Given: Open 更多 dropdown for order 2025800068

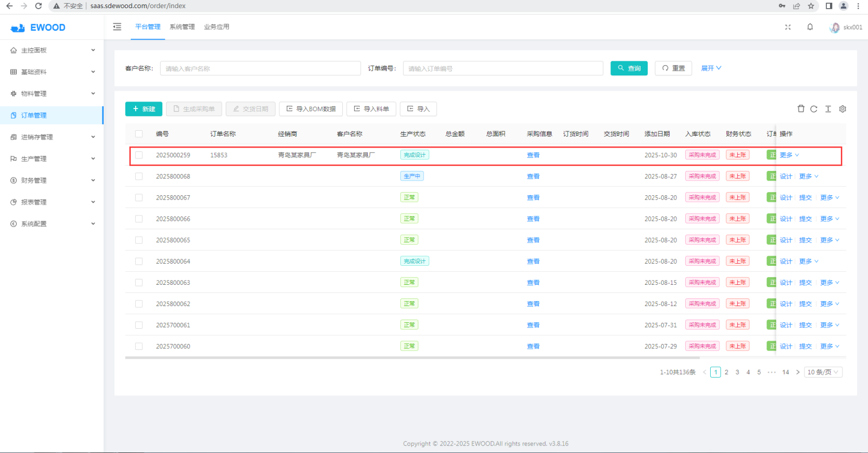Looking at the screenshot, I should point(808,176).
